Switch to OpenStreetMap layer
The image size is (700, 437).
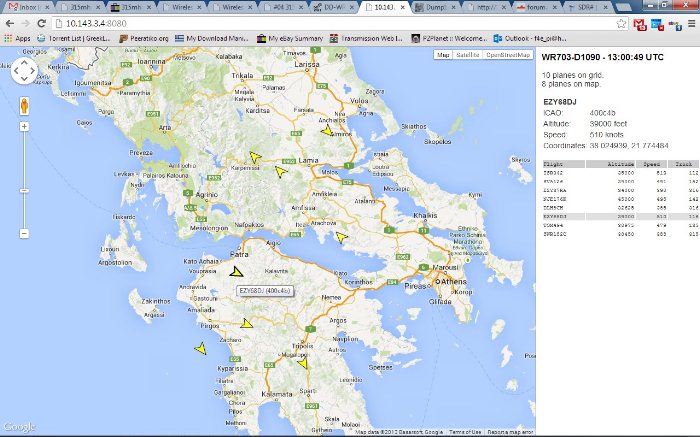pyautogui.click(x=508, y=55)
